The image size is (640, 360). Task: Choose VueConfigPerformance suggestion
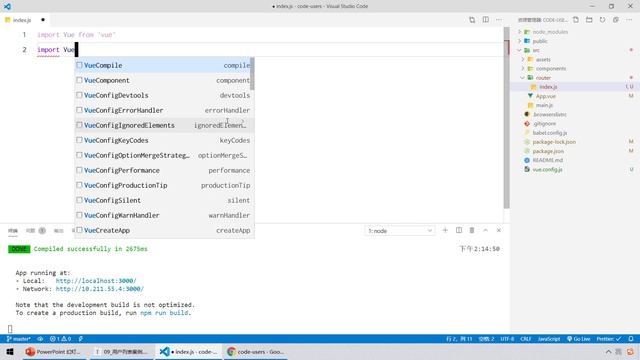tap(163, 170)
